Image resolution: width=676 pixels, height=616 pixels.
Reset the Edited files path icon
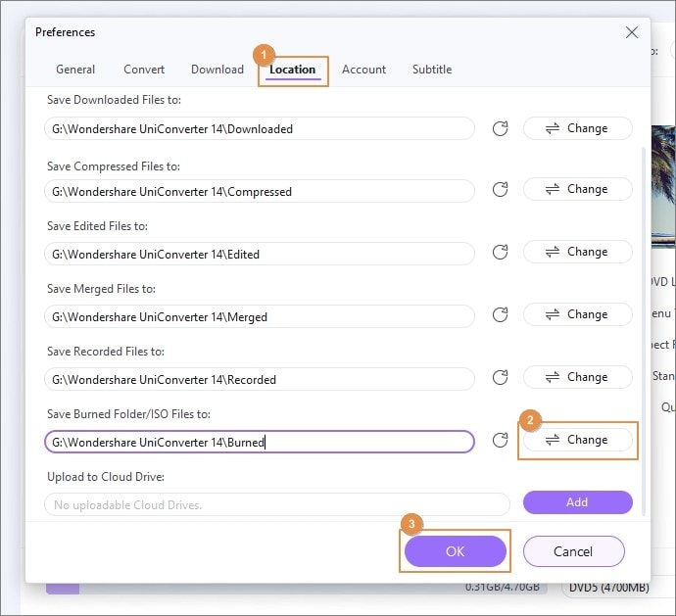(x=500, y=253)
